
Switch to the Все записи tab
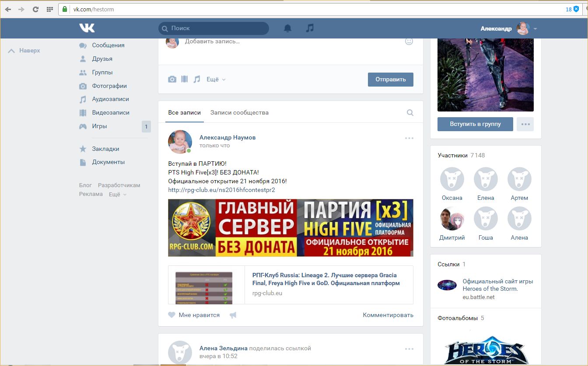point(184,112)
